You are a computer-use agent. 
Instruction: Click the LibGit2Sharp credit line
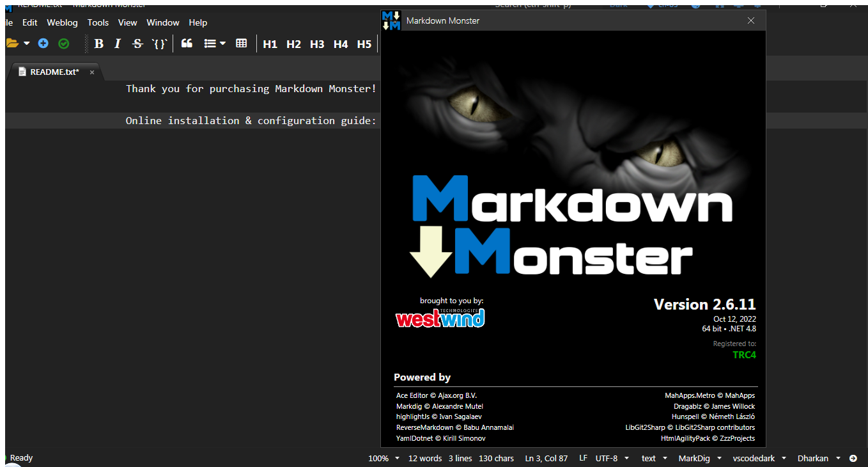(690, 427)
